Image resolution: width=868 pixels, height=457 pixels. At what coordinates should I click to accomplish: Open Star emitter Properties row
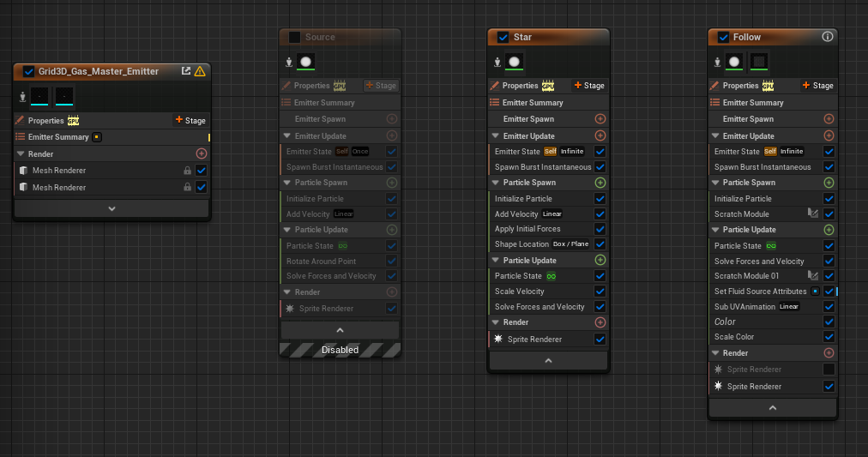pyautogui.click(x=548, y=85)
